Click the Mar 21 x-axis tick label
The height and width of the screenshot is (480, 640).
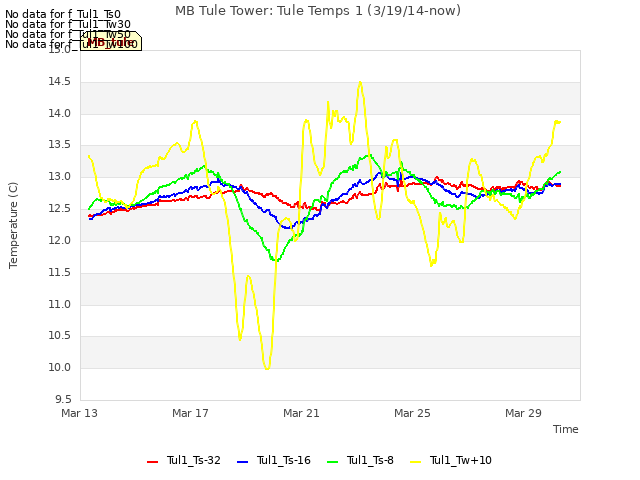click(301, 413)
